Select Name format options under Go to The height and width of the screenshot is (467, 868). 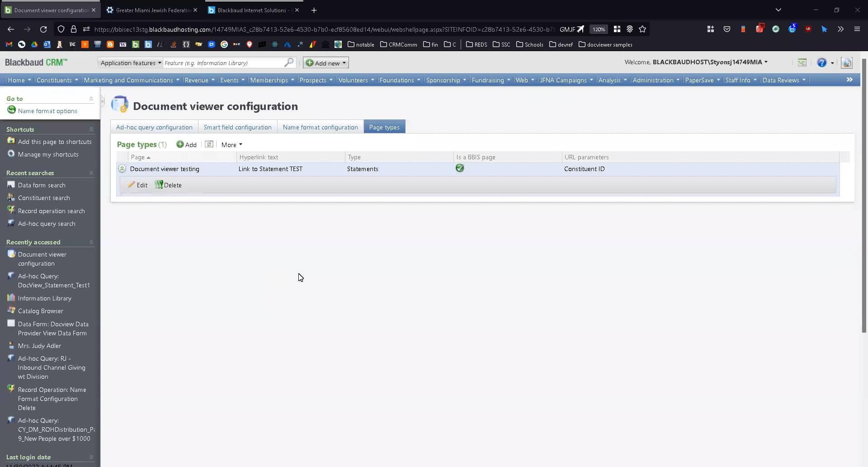coord(47,111)
